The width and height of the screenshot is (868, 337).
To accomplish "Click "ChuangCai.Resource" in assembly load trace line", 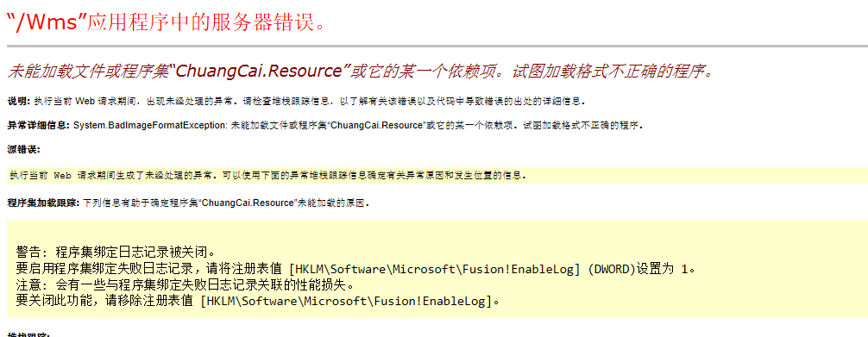I will 248,203.
